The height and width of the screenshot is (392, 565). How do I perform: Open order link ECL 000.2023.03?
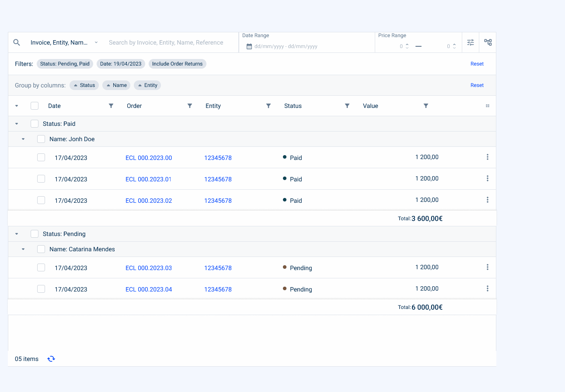point(149,268)
